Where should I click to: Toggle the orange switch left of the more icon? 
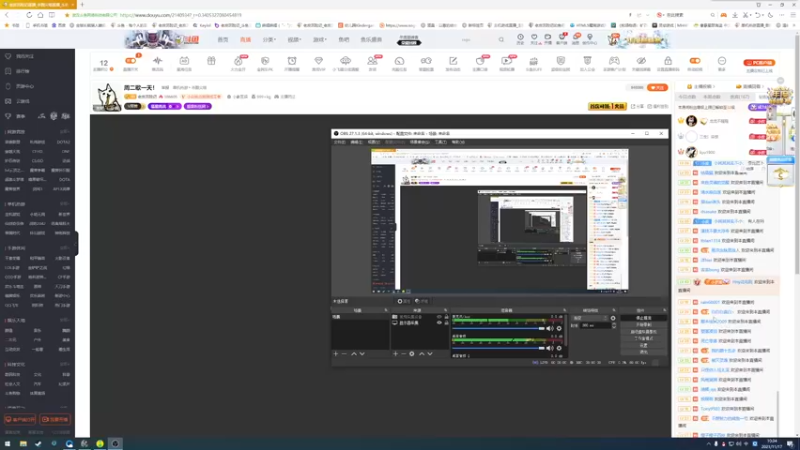point(695,61)
